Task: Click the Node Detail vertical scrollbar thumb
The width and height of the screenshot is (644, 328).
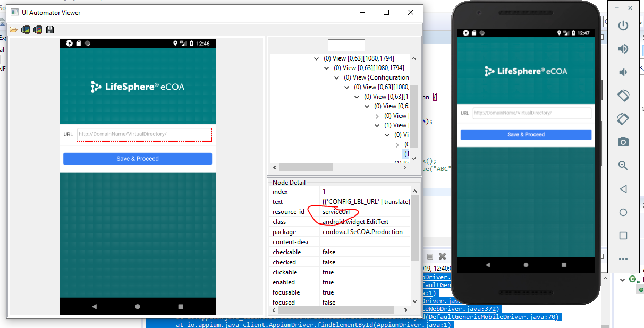Action: [415, 228]
